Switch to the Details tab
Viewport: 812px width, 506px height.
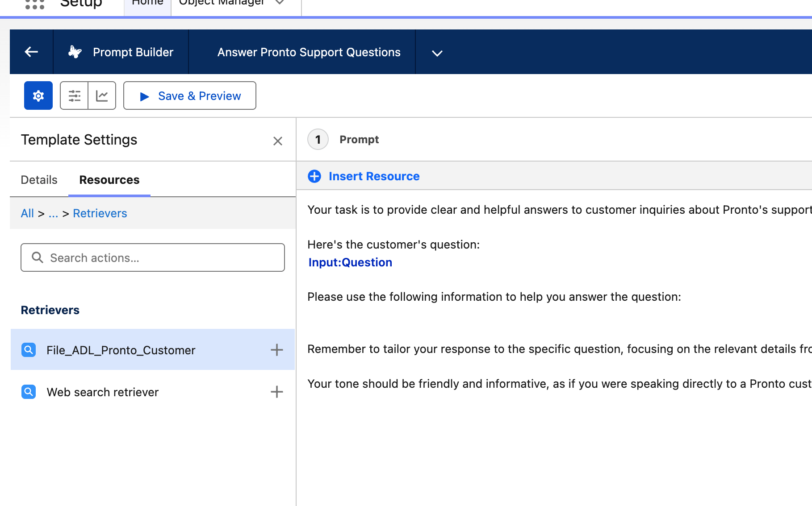pos(39,180)
